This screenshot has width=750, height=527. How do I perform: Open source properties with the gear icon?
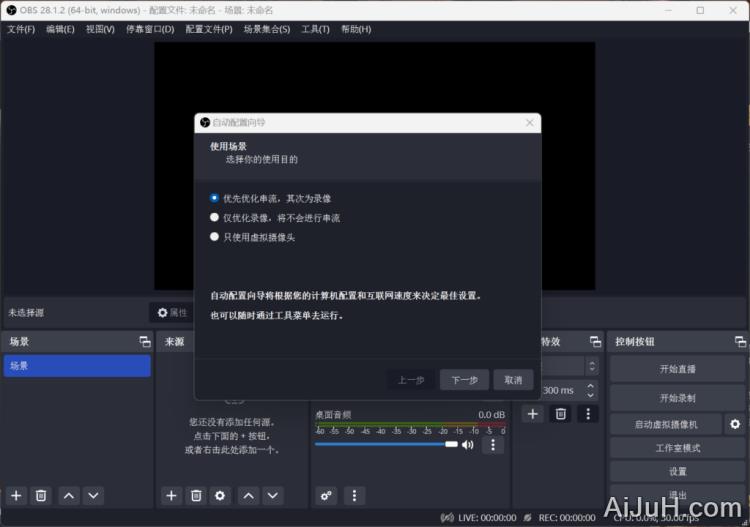click(x=221, y=495)
